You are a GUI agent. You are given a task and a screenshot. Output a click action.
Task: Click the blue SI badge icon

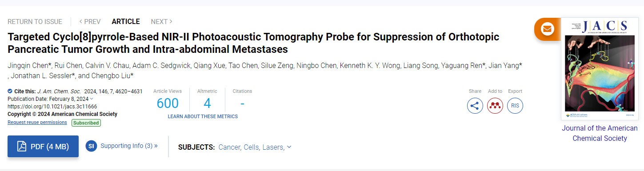[91, 146]
